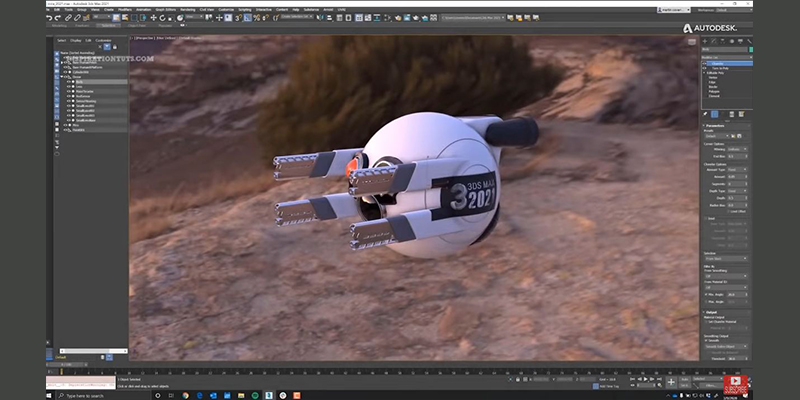
Task: Click the Add Time Tag label
Action: [x=610, y=386]
